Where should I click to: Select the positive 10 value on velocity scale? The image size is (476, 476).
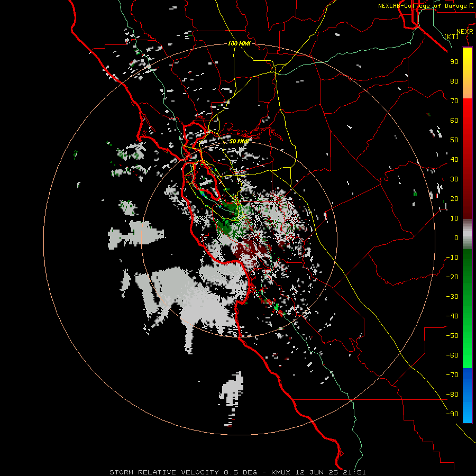[454, 218]
